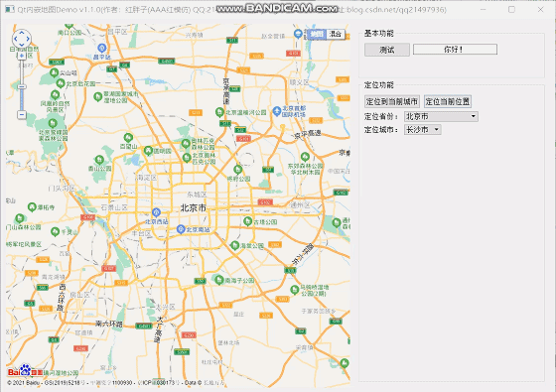Click the 东郊森林公园 park marker
Image resolution: width=556 pixels, height=392 pixels.
tap(305, 157)
